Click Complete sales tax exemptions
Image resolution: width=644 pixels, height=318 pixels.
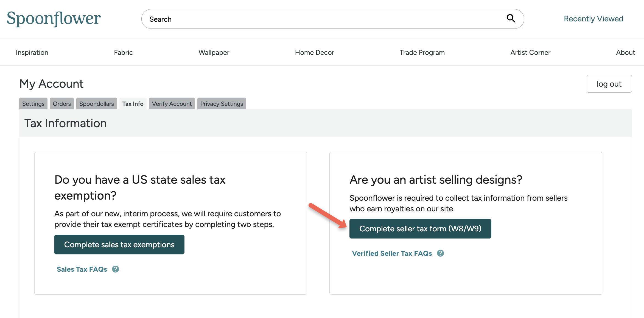coord(119,244)
